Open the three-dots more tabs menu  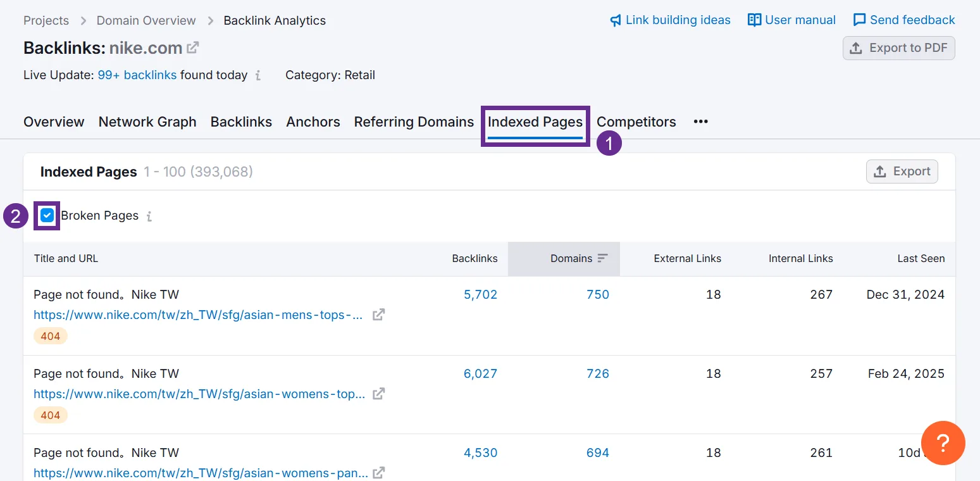coord(700,122)
